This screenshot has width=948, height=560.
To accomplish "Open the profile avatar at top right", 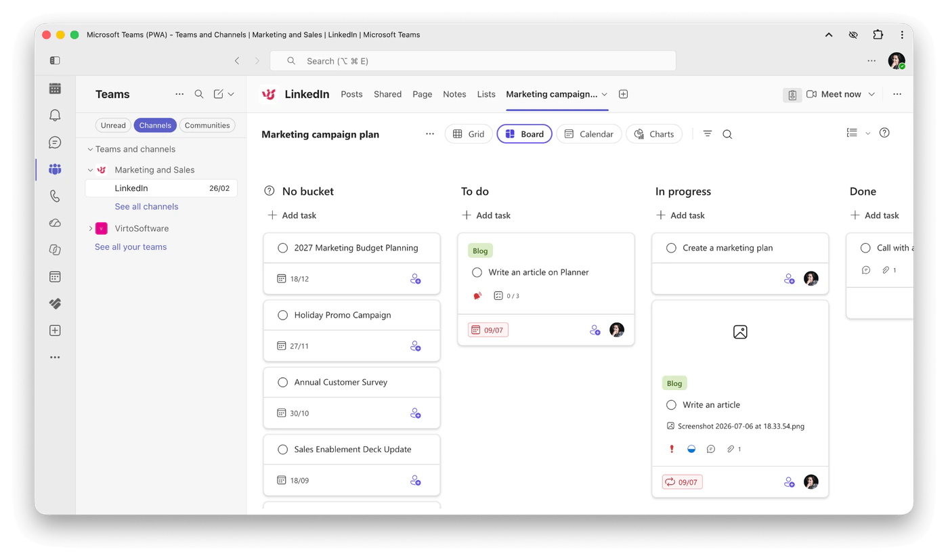I will point(897,60).
